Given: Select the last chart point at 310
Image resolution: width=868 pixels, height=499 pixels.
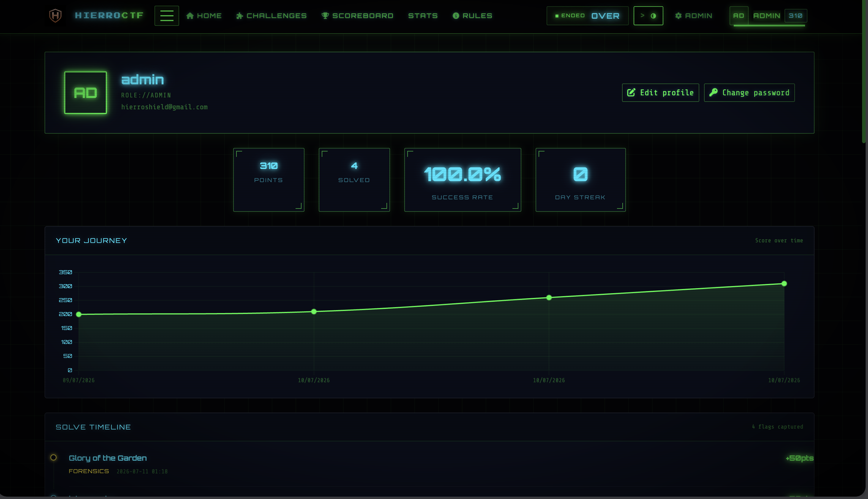Looking at the screenshot, I should pyautogui.click(x=784, y=283).
